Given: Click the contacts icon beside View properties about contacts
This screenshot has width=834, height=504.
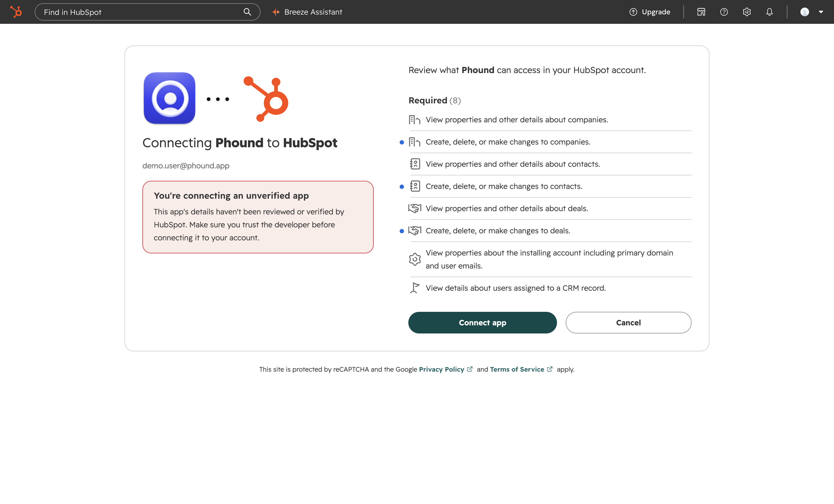Looking at the screenshot, I should pos(415,164).
